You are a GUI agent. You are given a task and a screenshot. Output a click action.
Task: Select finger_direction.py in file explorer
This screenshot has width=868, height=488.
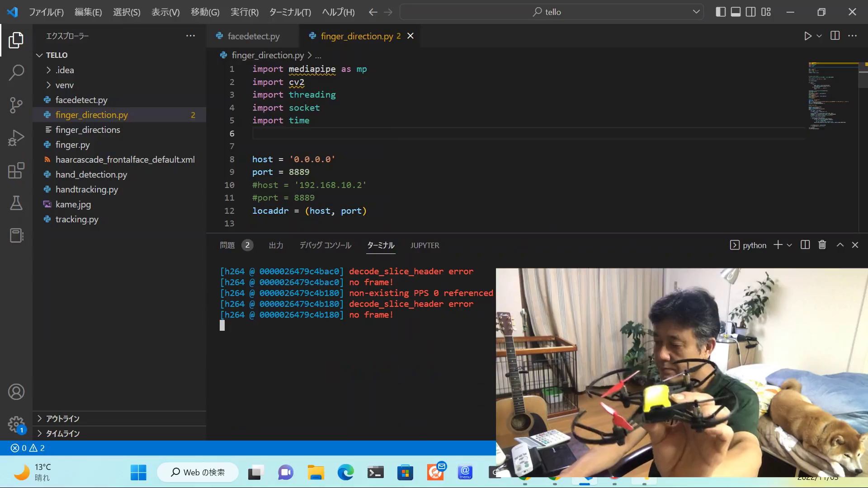[x=92, y=114]
